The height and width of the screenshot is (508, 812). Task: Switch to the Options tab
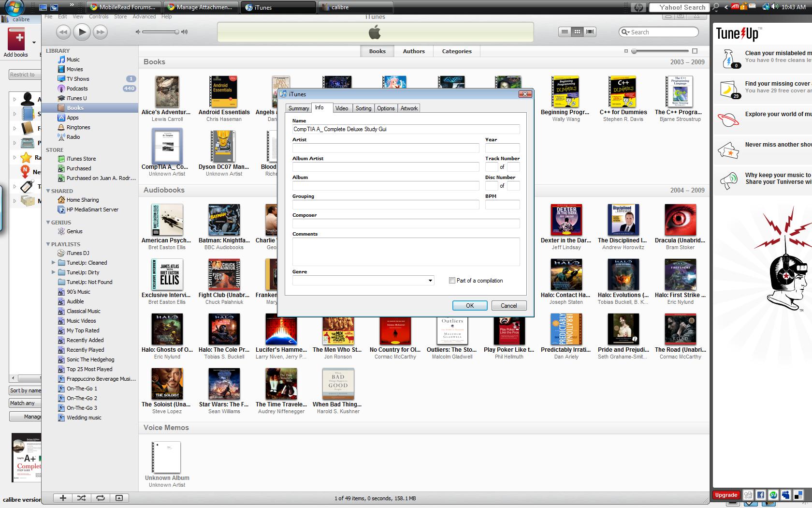point(386,108)
